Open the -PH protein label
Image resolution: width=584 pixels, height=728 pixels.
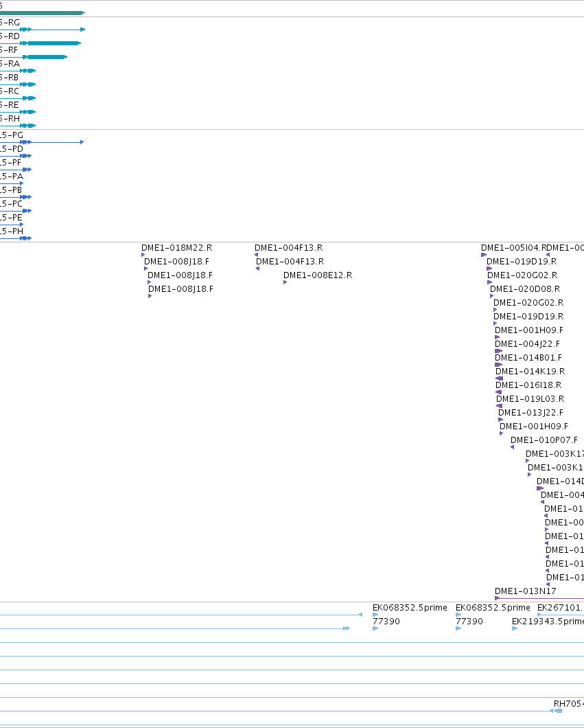(12, 231)
